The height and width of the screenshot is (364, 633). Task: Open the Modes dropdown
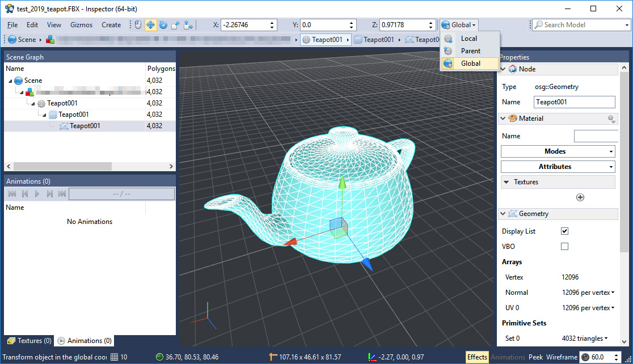coord(558,151)
